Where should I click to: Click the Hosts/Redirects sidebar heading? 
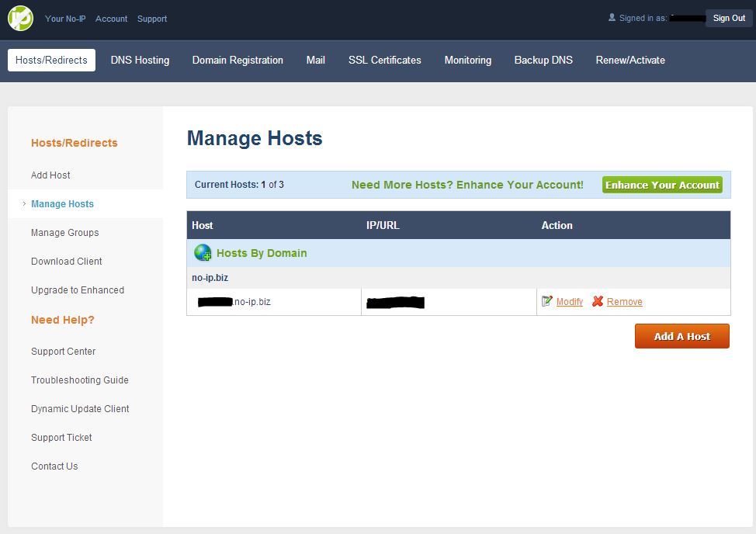[x=75, y=143]
